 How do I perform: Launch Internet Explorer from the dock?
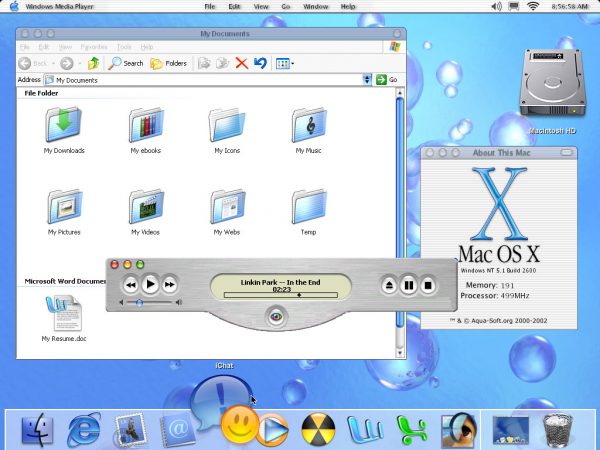(x=84, y=429)
